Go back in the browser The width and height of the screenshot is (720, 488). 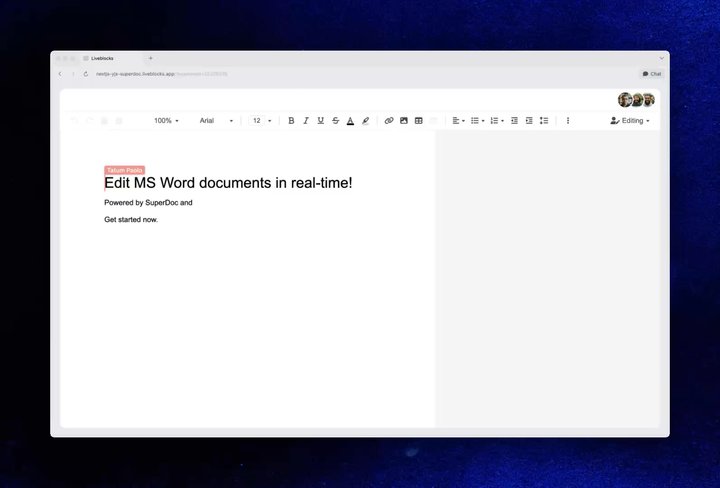tap(60, 74)
